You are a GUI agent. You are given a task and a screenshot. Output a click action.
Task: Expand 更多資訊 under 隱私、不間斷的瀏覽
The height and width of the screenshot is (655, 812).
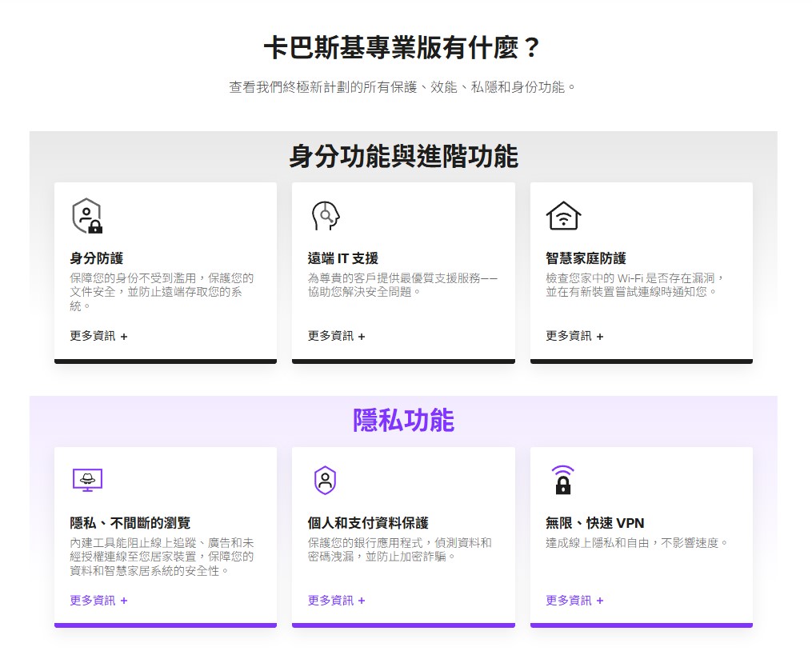click(99, 601)
